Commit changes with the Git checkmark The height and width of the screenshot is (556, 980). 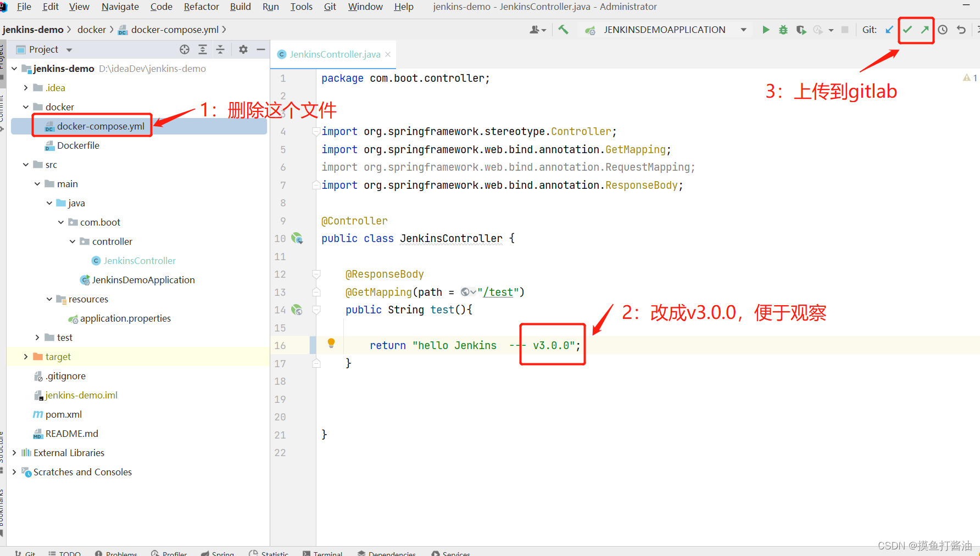click(907, 30)
